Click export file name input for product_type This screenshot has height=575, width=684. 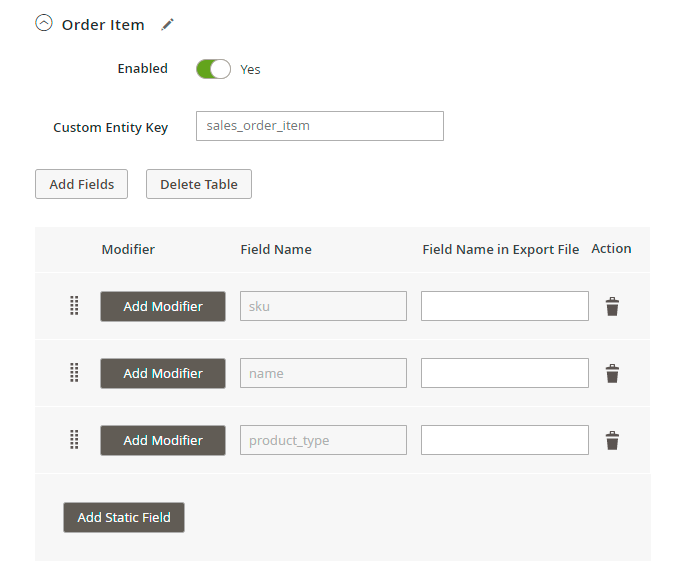[504, 440]
